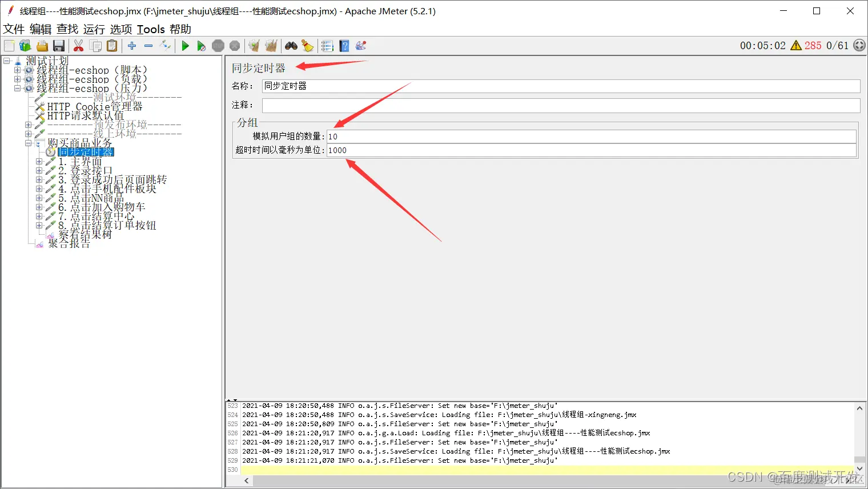868x489 pixels.
Task: Expand the 1. 主界面 sampler
Action: click(x=39, y=162)
